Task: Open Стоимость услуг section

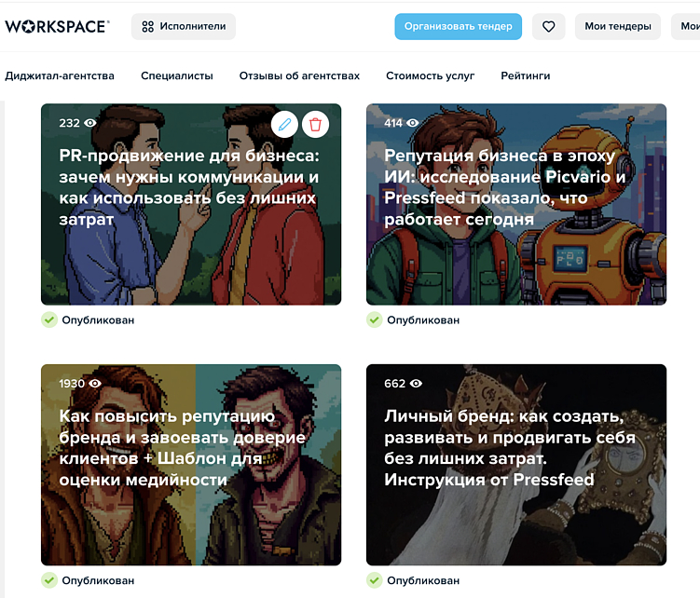Action: (430, 75)
